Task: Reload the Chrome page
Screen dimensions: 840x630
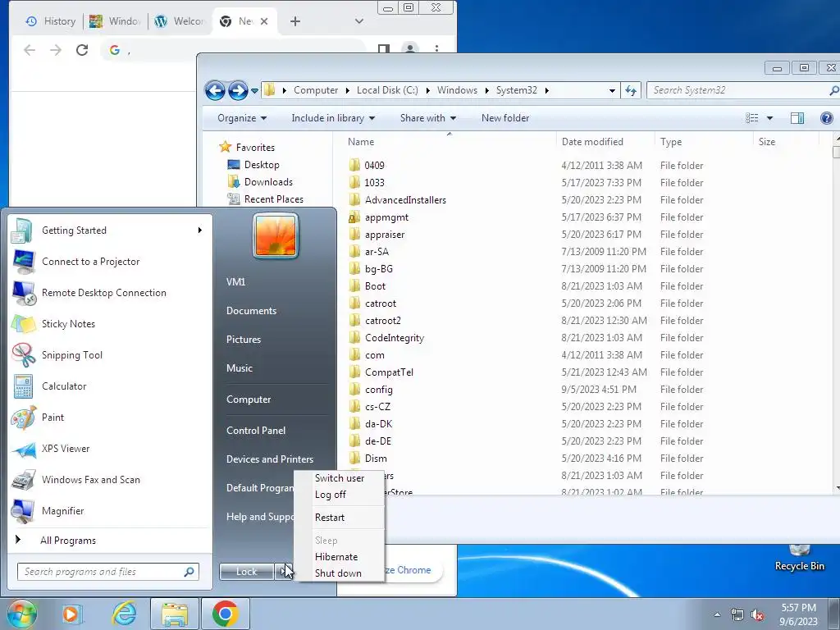Action: click(x=82, y=50)
